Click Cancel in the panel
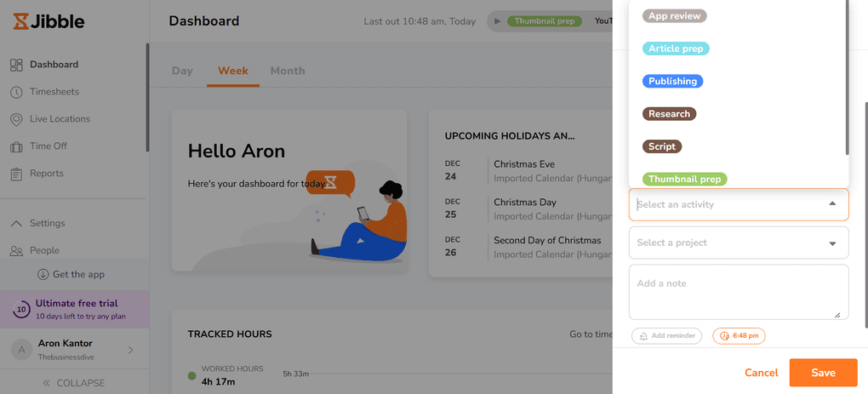This screenshot has width=868, height=394. [x=761, y=373]
